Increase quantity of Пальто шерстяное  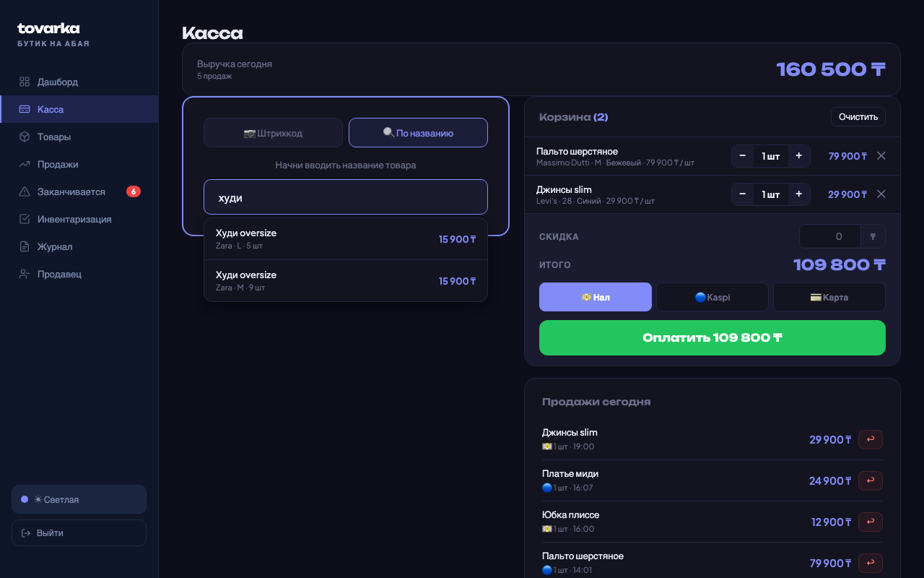pyautogui.click(x=799, y=156)
